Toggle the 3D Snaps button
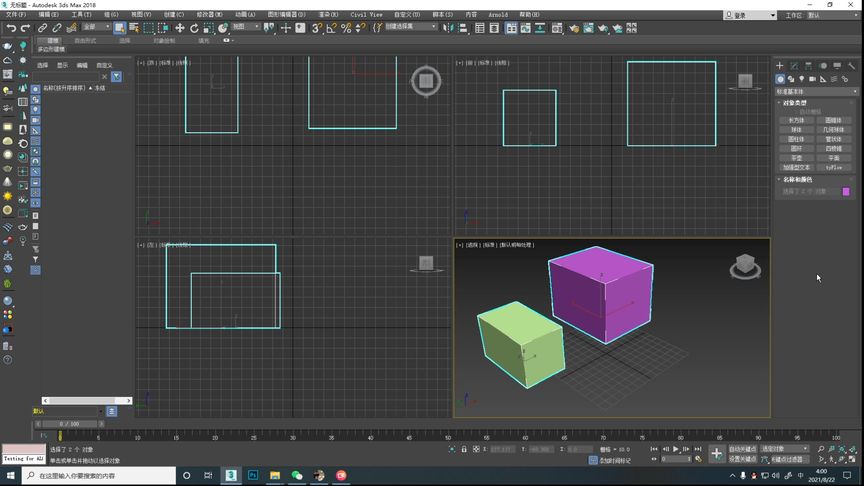 coord(317,28)
